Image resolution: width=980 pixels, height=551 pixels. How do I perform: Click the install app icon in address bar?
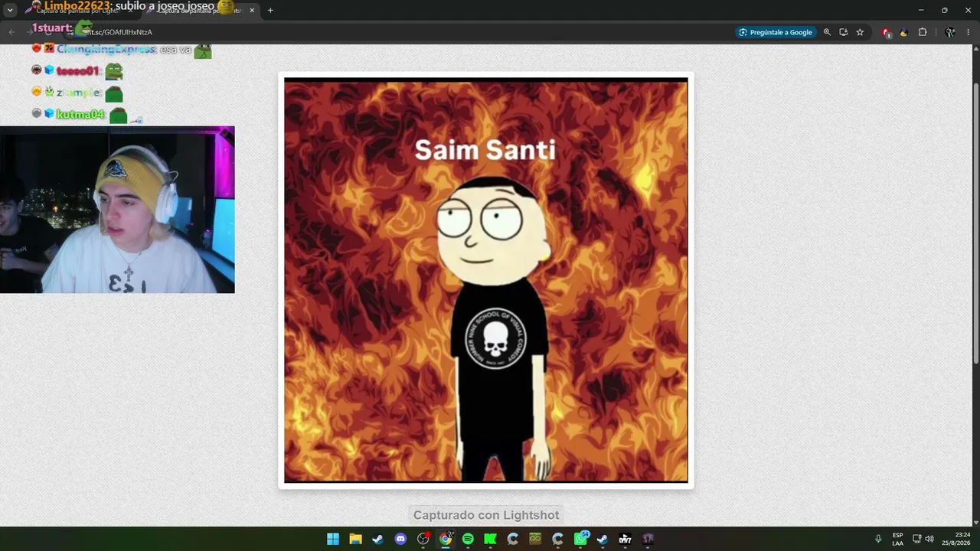pos(844,32)
